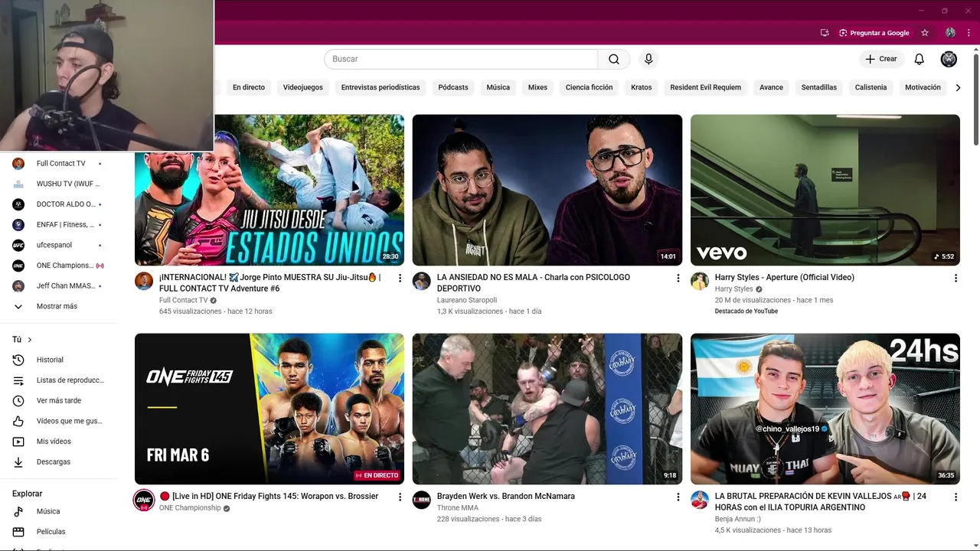
Task: Select the Resident Evil Requiem chip
Action: coord(706,87)
